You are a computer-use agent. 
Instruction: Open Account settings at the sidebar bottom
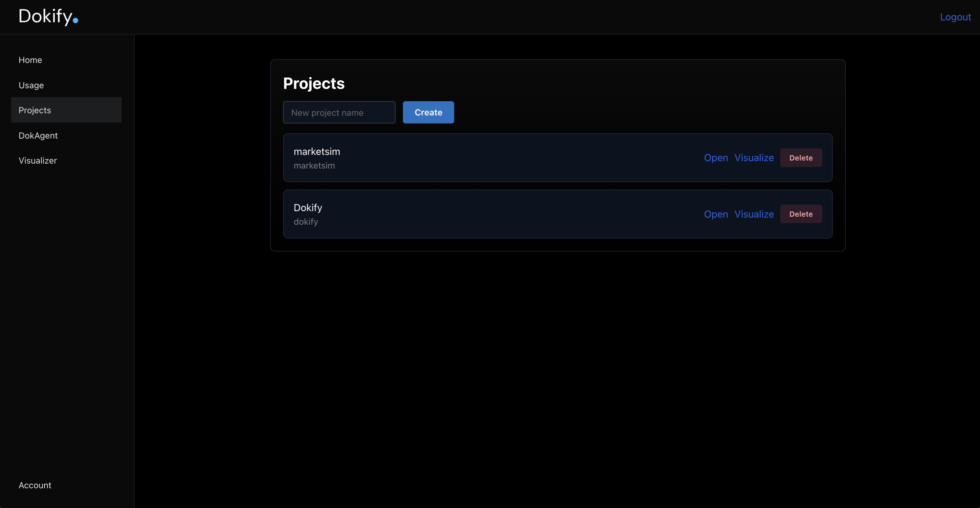35,485
